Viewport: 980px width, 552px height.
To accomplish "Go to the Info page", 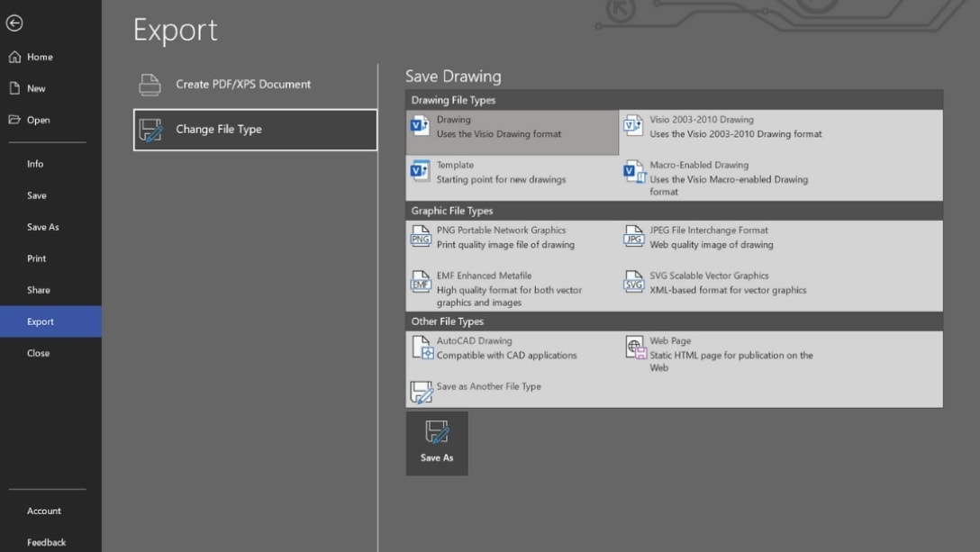I will (x=50, y=164).
